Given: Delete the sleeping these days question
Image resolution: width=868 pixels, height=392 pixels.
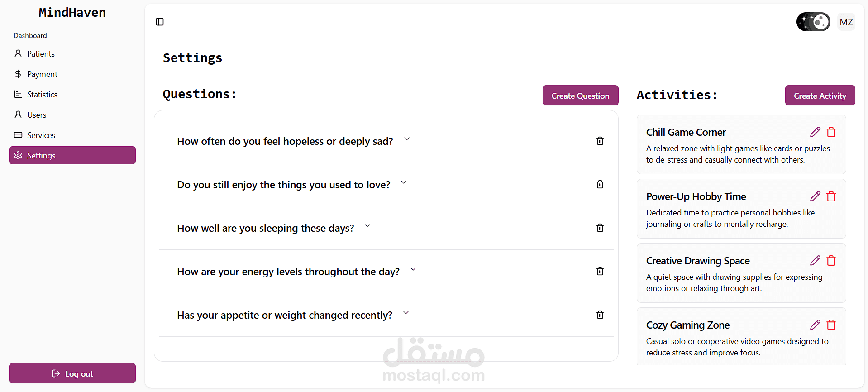Looking at the screenshot, I should (x=600, y=228).
